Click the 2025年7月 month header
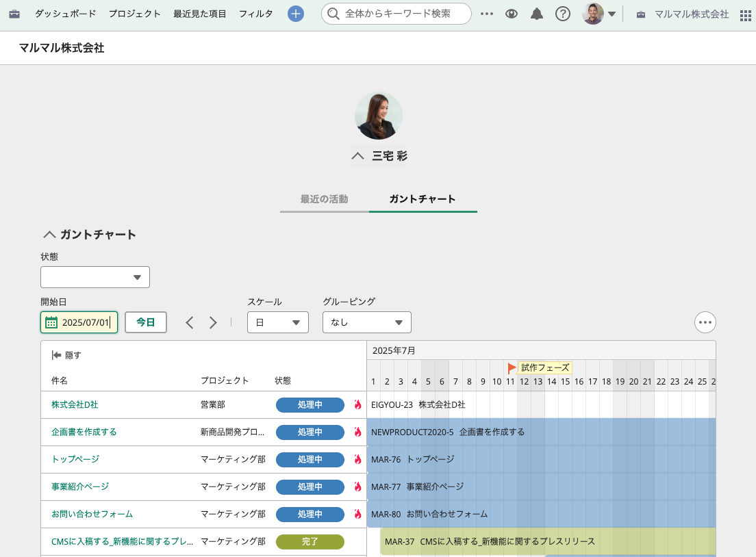 [x=394, y=351]
